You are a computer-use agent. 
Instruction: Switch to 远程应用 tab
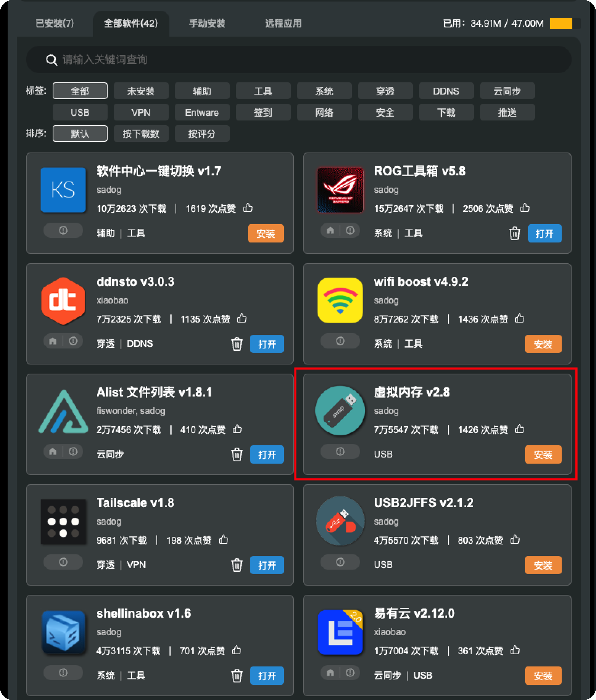pos(284,24)
